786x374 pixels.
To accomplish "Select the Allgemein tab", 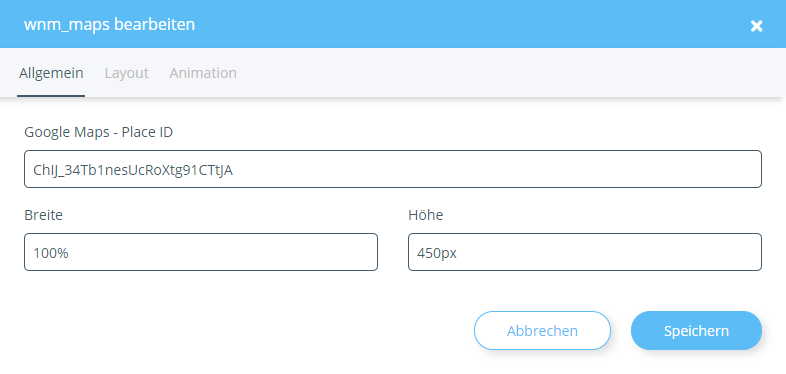I will coord(51,73).
